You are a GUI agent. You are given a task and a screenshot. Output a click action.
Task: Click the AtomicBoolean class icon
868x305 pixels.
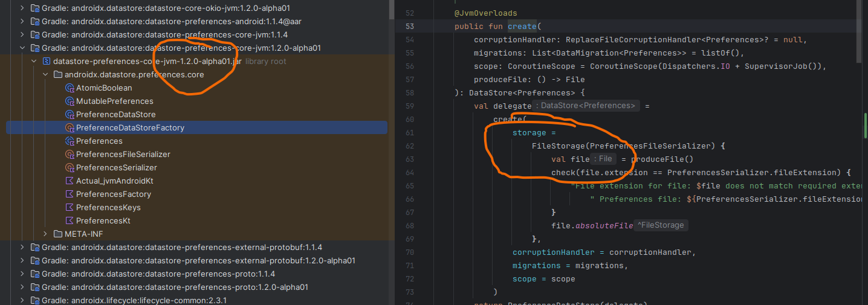(70, 88)
